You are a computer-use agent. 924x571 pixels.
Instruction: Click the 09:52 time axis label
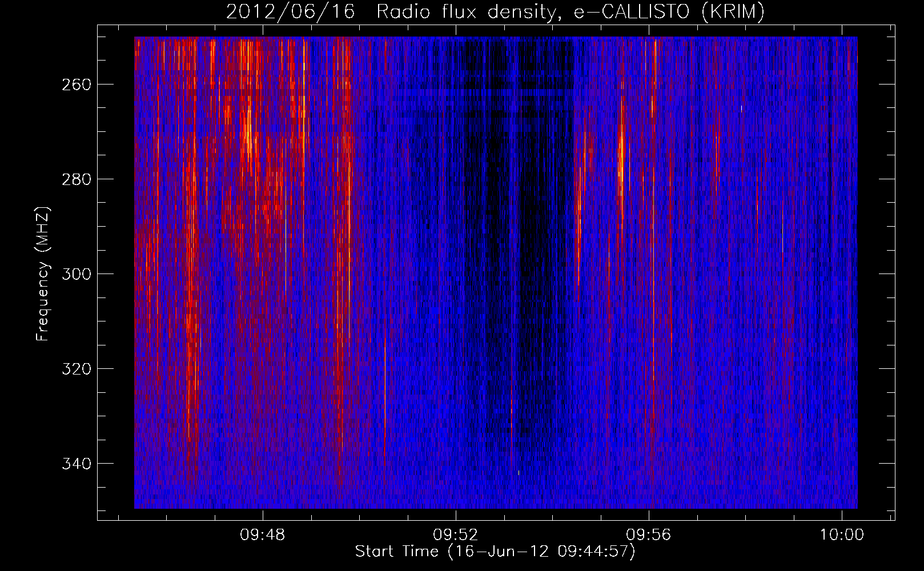[456, 535]
